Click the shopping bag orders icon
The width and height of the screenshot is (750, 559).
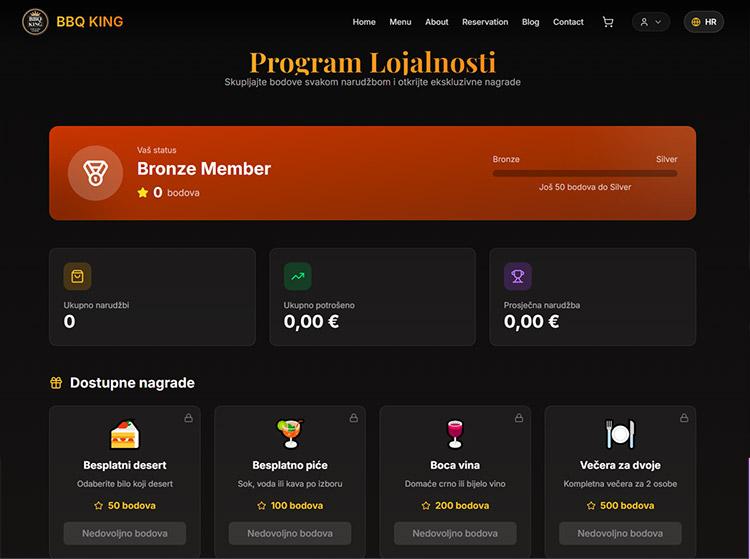pos(77,276)
